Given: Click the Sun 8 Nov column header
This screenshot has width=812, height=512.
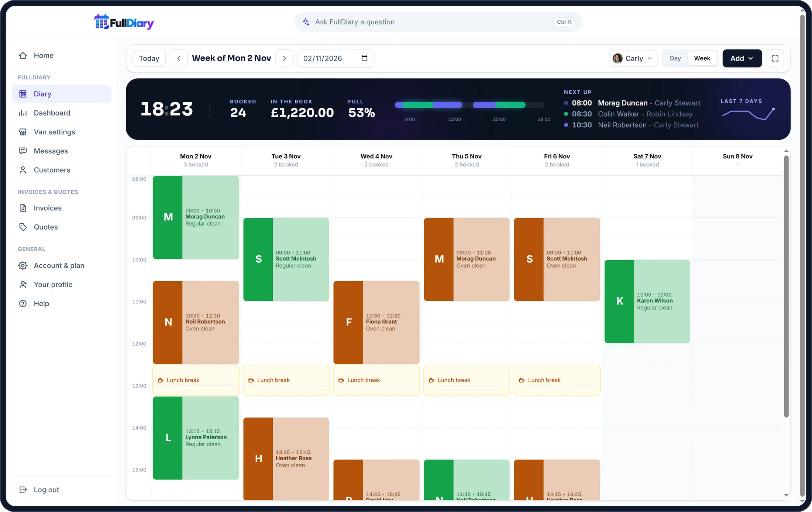Looking at the screenshot, I should (737, 160).
